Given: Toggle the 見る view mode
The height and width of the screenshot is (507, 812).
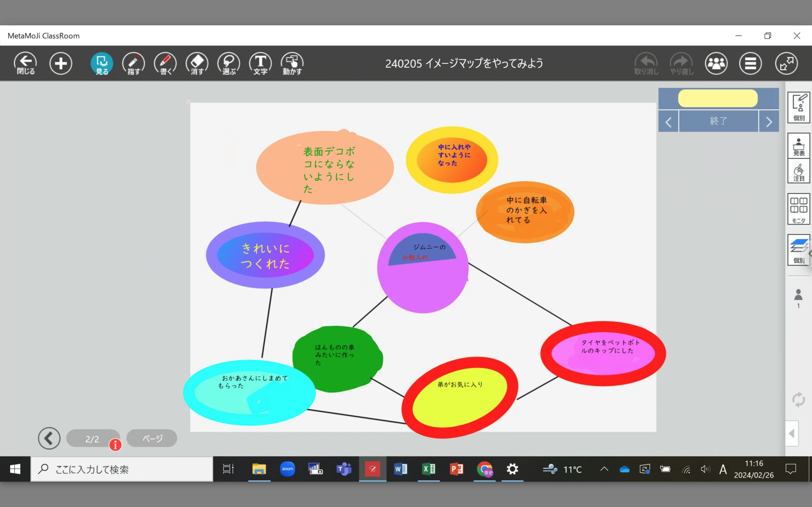Looking at the screenshot, I should (x=102, y=63).
